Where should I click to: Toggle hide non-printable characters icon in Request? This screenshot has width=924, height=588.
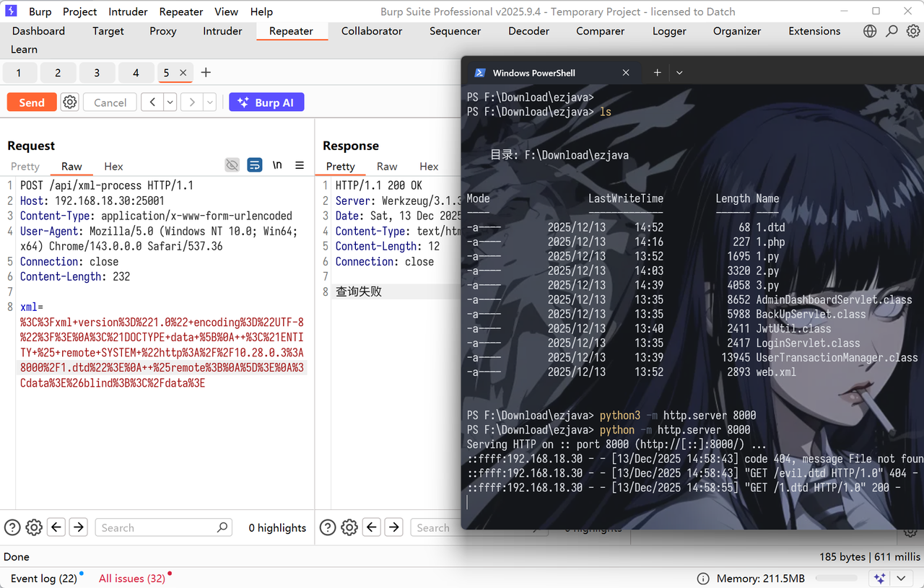pyautogui.click(x=232, y=165)
